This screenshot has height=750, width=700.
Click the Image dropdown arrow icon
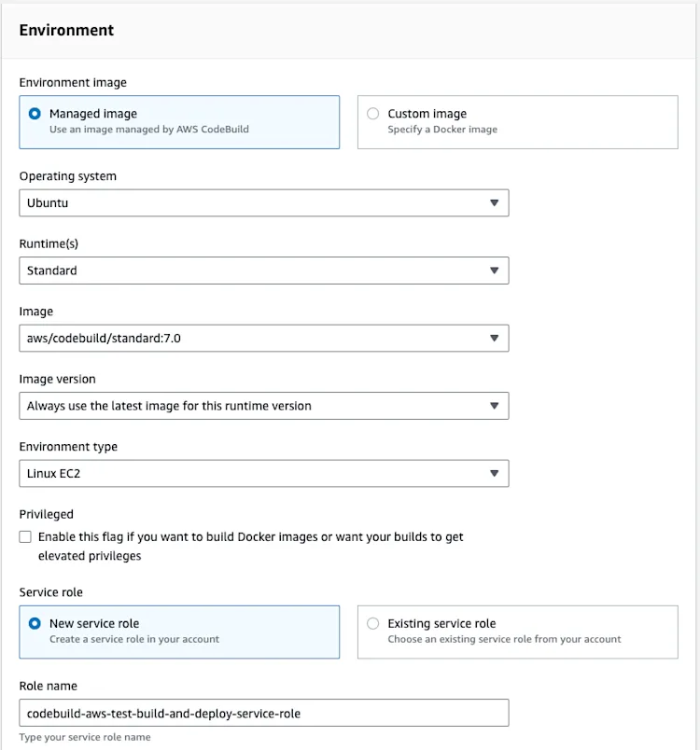(x=494, y=339)
